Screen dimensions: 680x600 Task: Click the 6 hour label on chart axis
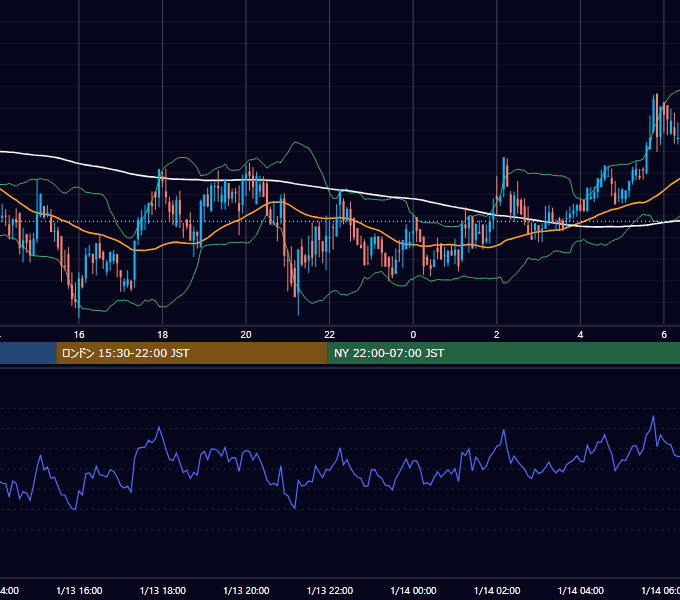pyautogui.click(x=664, y=334)
